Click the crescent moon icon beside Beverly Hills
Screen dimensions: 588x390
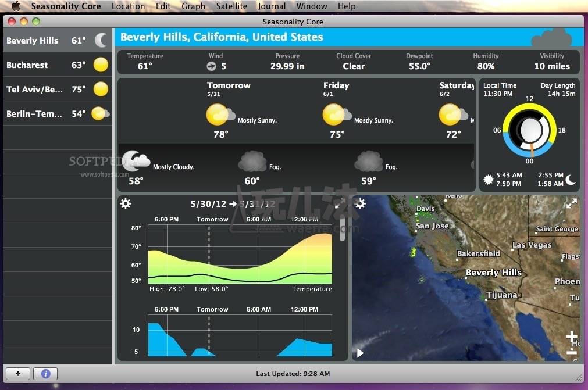click(101, 40)
